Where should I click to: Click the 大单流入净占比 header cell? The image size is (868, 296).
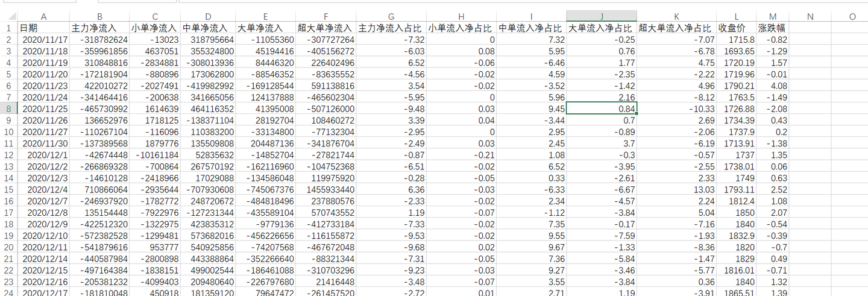(x=602, y=28)
